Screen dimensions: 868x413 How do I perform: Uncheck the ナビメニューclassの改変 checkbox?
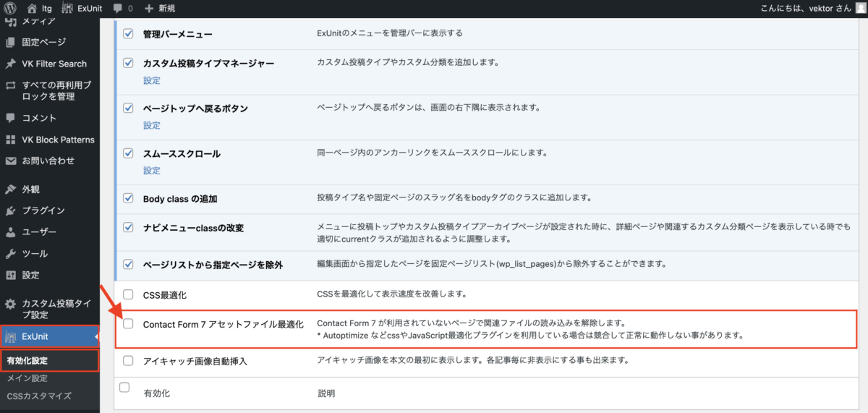coord(129,227)
